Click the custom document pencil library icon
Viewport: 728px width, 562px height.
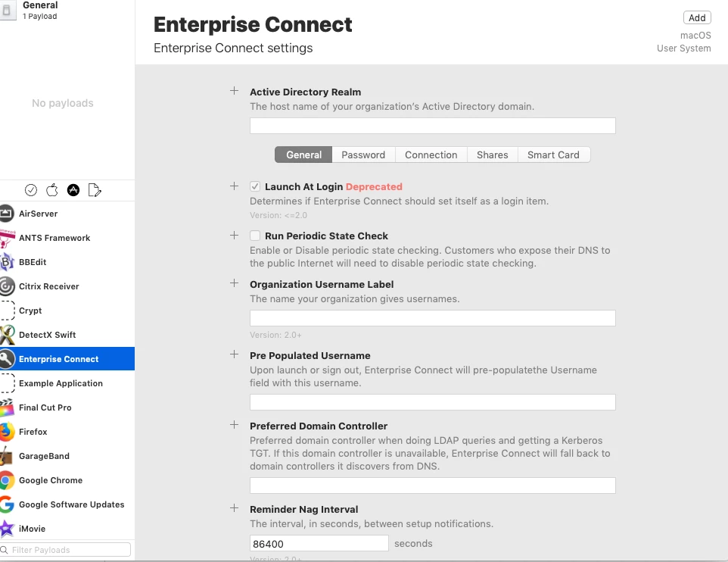point(95,190)
